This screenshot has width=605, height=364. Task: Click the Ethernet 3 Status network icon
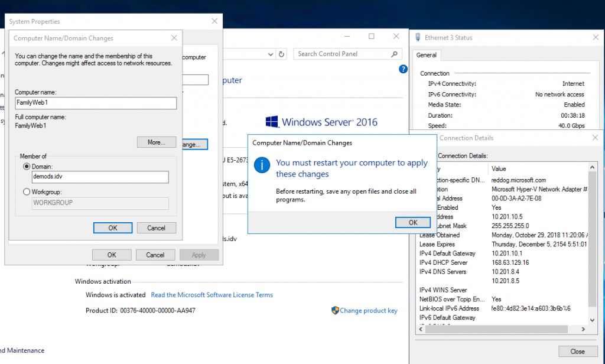pyautogui.click(x=418, y=37)
